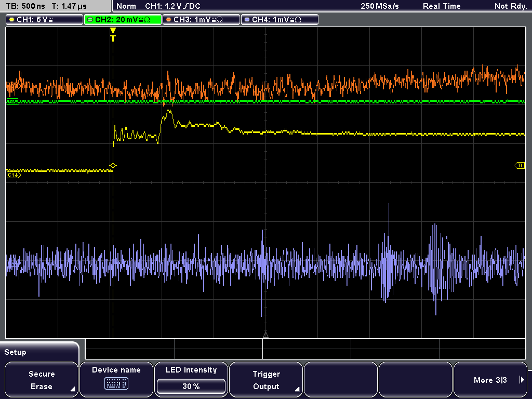Select the CH4 1mV channel label

pyautogui.click(x=280, y=20)
